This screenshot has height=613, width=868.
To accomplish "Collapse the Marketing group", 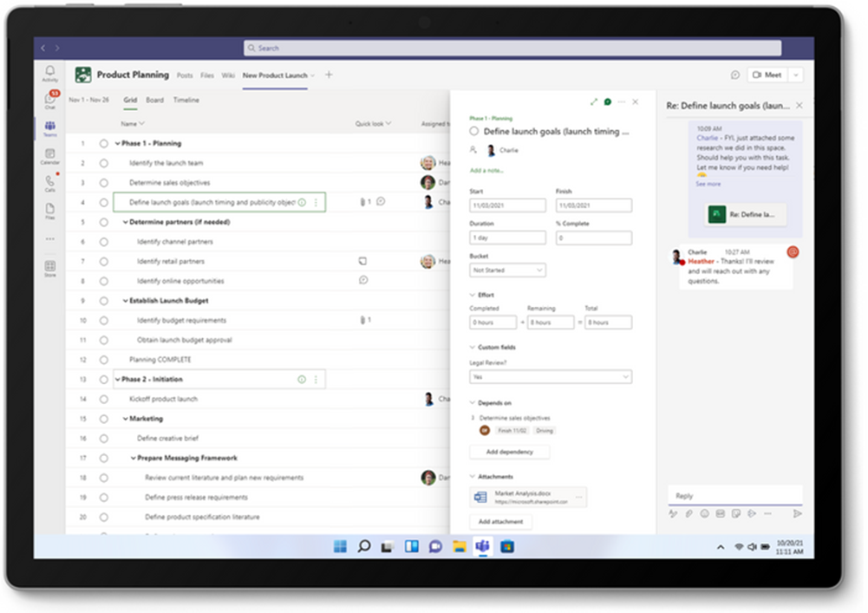I will [125, 419].
